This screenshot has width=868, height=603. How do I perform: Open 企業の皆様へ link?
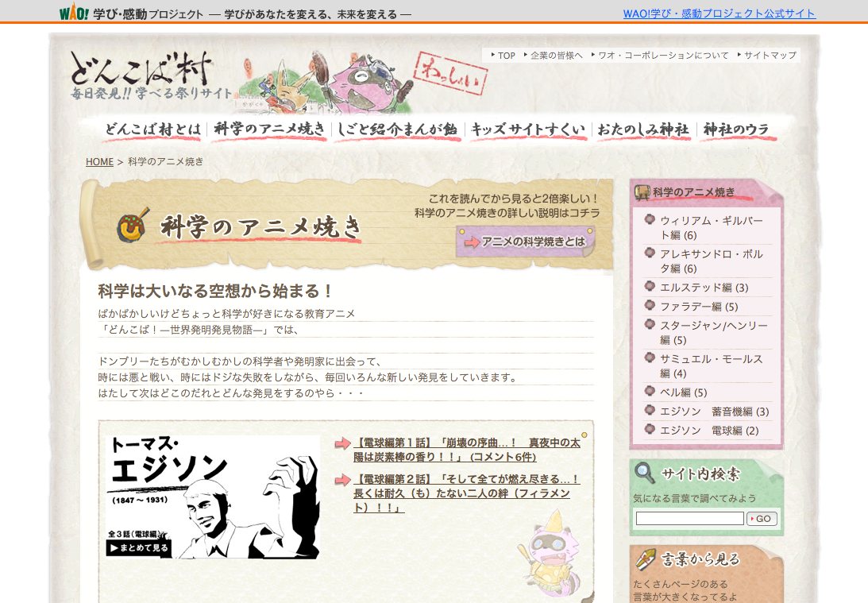point(557,56)
